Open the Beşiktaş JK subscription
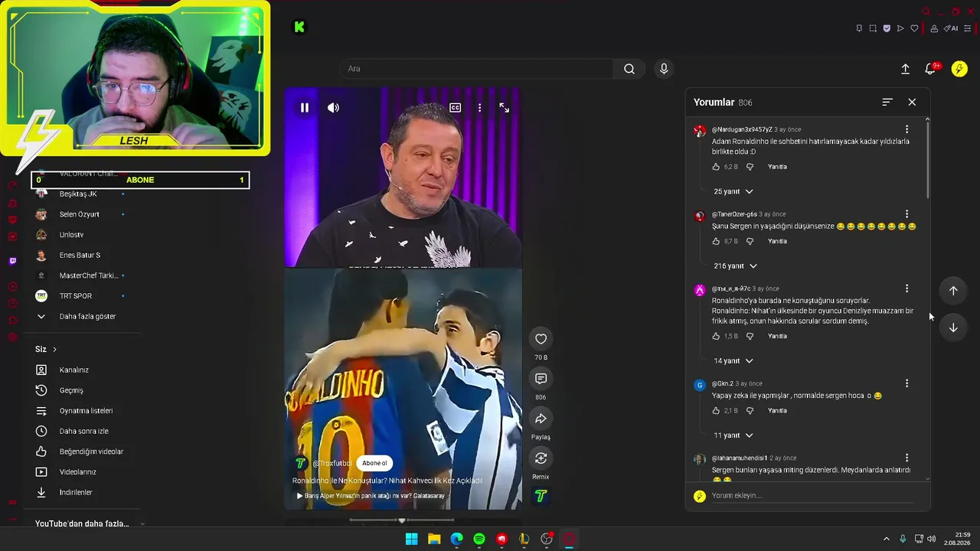This screenshot has height=551, width=980. click(77, 194)
